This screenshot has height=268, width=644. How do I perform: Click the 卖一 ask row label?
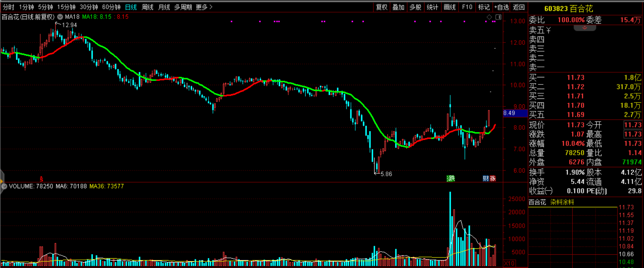coord(537,67)
